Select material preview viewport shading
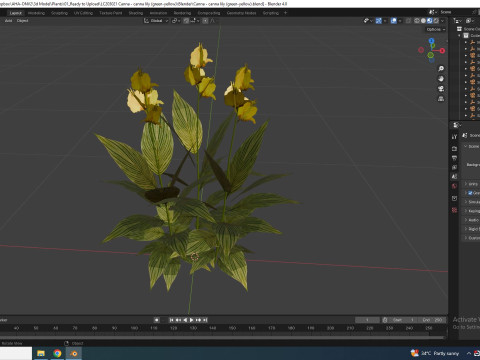This screenshot has height=360, width=480. [430, 21]
